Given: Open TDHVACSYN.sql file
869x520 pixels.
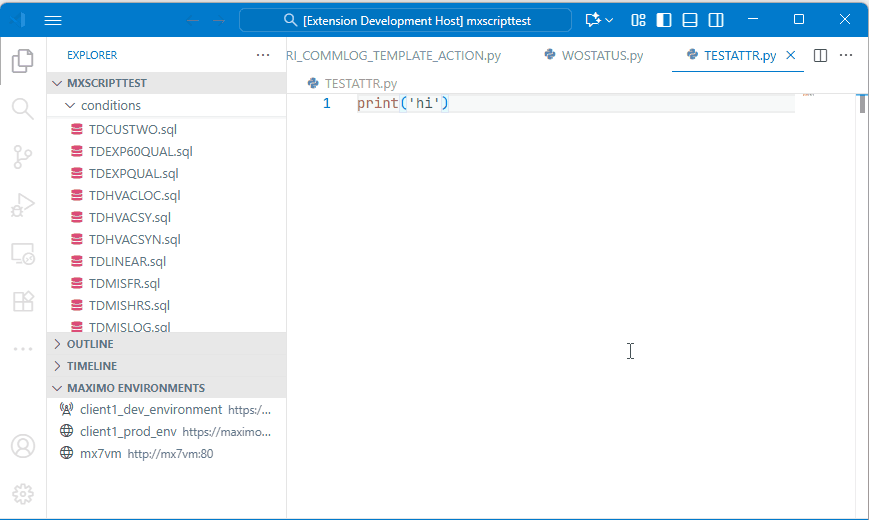Looking at the screenshot, I should tap(166, 239).
